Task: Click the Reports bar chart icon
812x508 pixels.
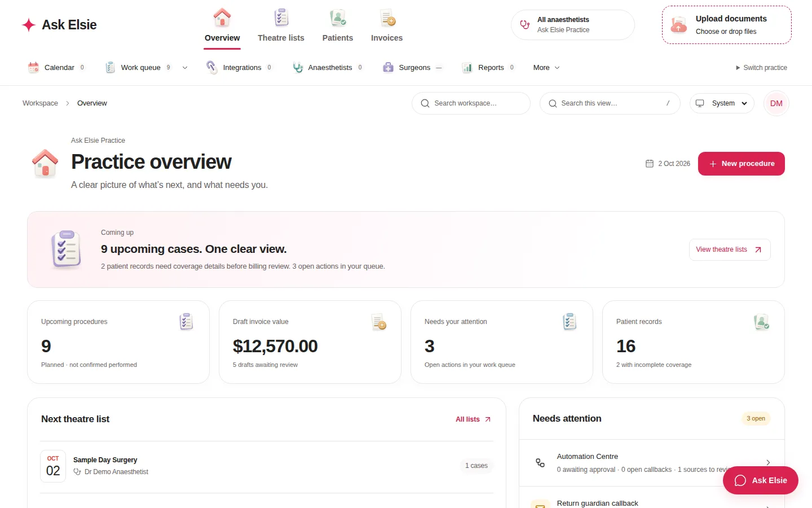Action: click(x=467, y=68)
